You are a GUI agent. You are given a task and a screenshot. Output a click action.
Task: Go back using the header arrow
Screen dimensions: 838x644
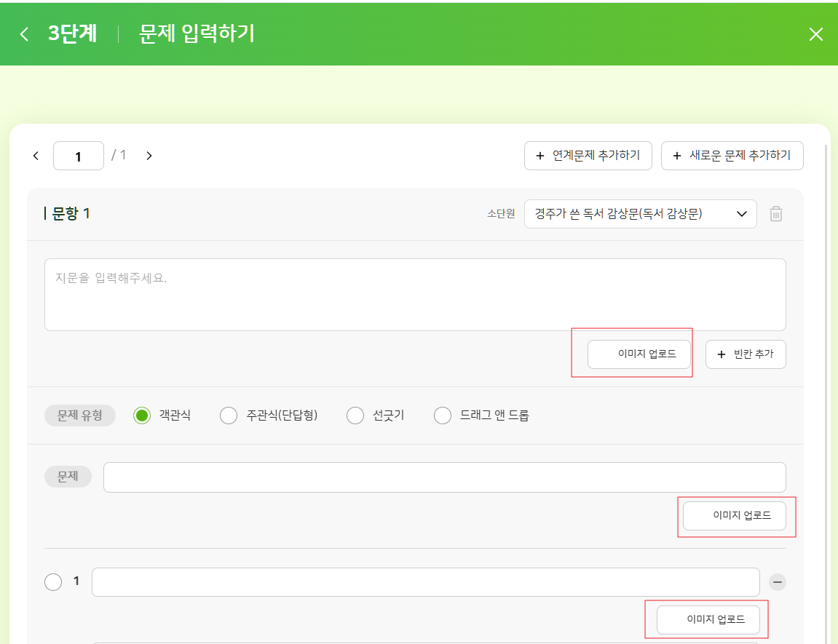(x=24, y=34)
